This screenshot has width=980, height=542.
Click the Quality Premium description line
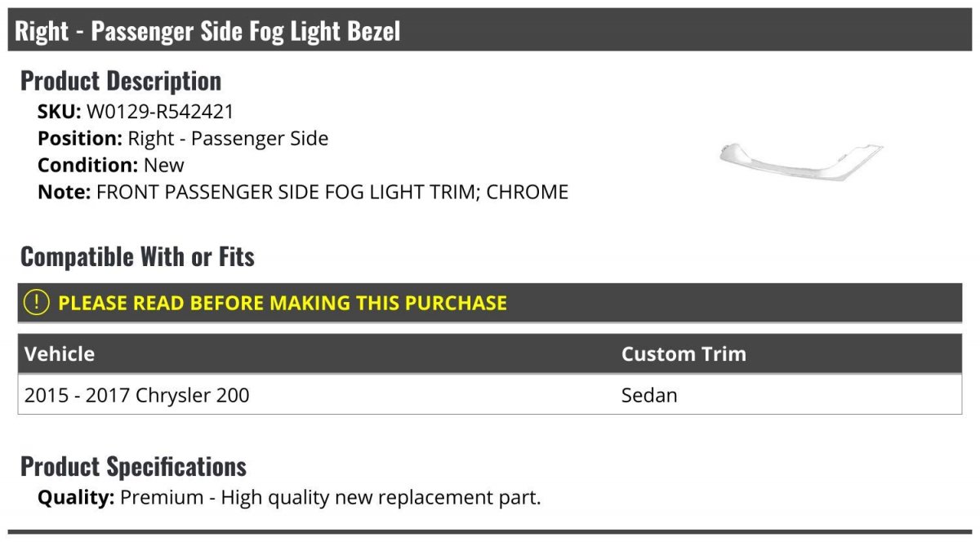pos(289,497)
